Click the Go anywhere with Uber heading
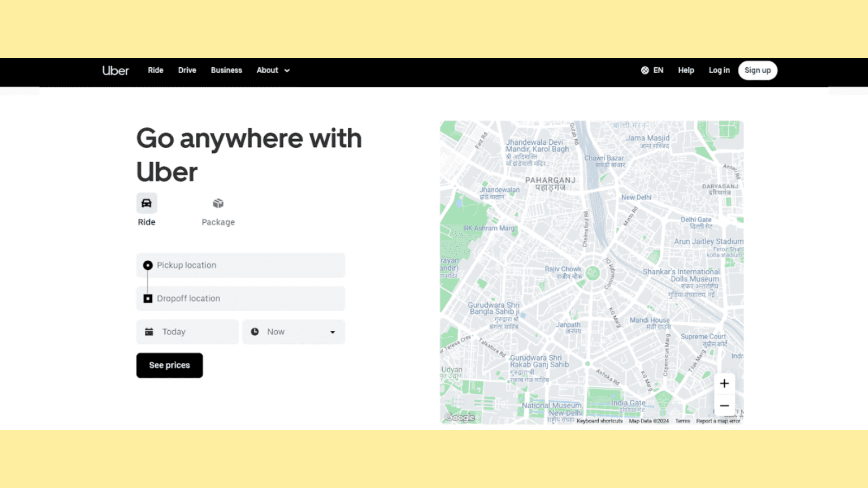 pos(249,155)
